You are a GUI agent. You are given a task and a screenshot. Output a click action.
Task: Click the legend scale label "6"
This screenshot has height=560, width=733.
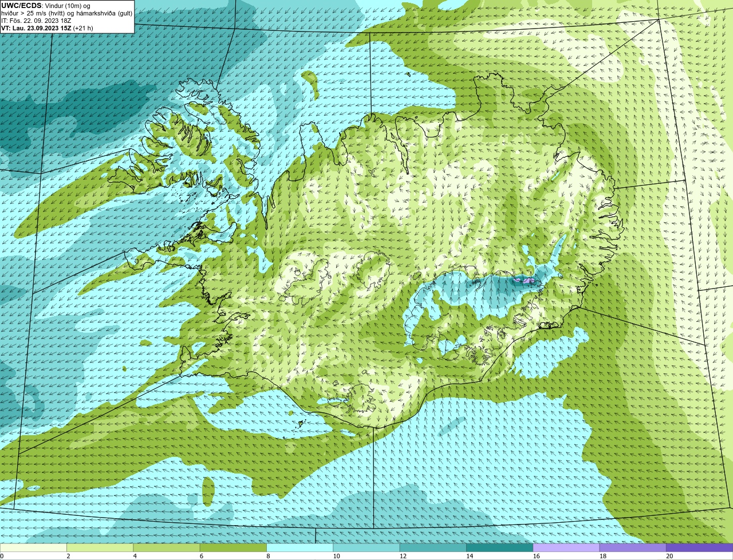click(202, 556)
